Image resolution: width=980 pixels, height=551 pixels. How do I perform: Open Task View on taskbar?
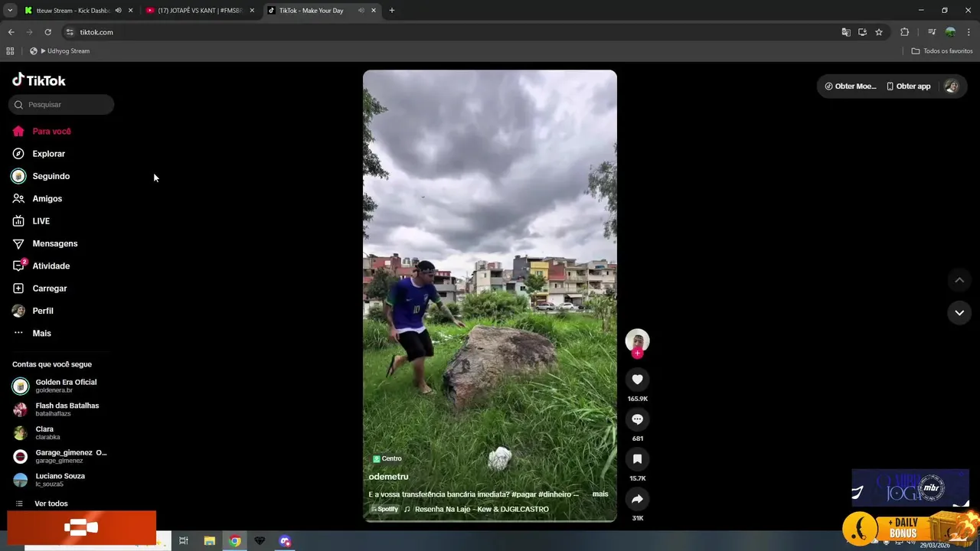coord(183,541)
